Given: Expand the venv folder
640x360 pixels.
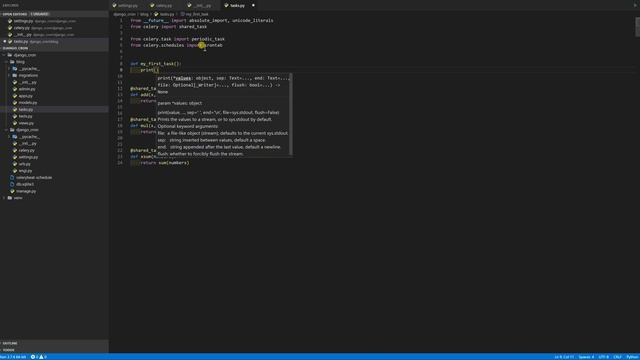Looking at the screenshot, I should pyautogui.click(x=18, y=198).
